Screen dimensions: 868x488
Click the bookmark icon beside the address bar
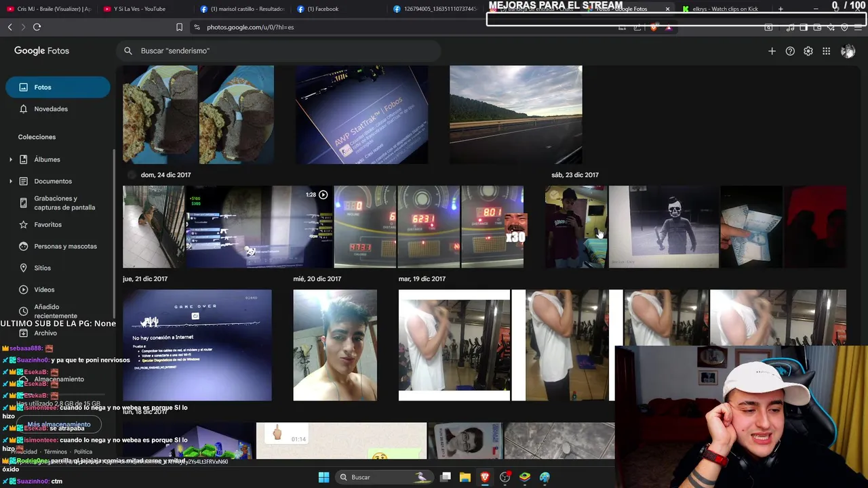pos(179,27)
